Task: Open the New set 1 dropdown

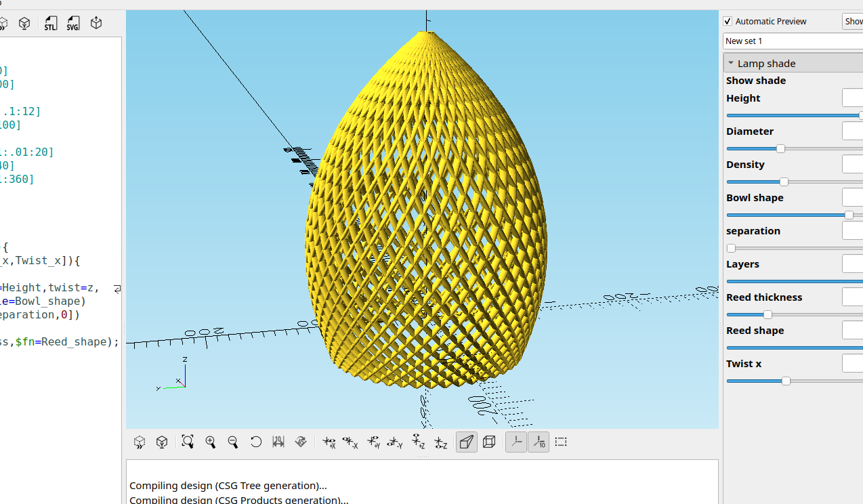Action: tap(793, 41)
